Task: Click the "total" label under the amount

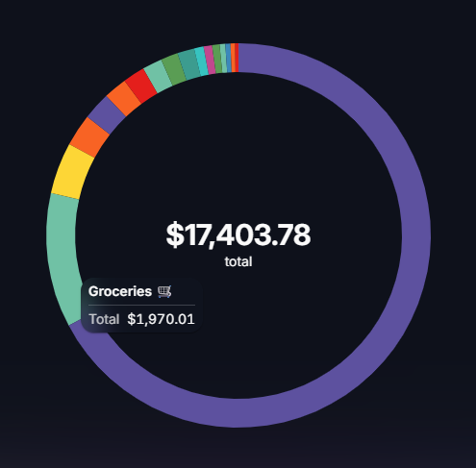Action: [x=238, y=261]
